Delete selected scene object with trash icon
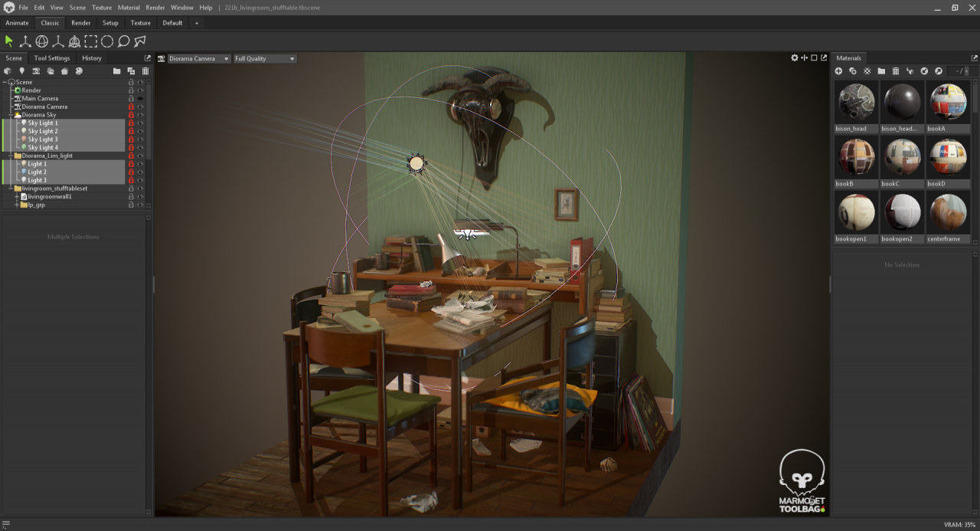Viewport: 980px width, 531px height. [145, 71]
